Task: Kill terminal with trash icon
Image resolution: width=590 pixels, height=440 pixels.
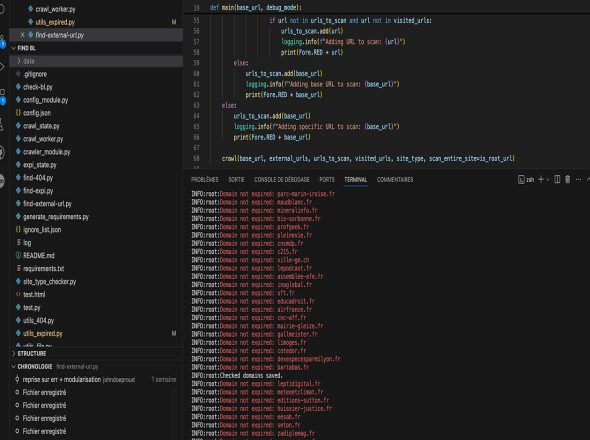Action: click(567, 180)
